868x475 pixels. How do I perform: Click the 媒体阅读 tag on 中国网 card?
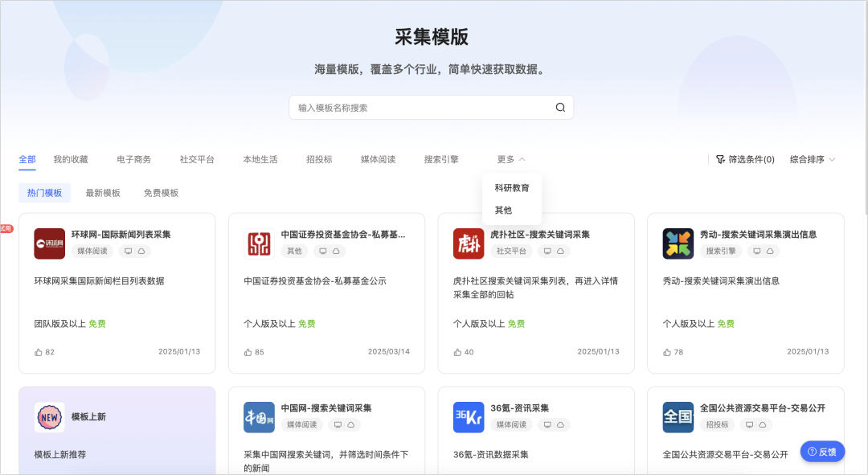[x=302, y=425]
